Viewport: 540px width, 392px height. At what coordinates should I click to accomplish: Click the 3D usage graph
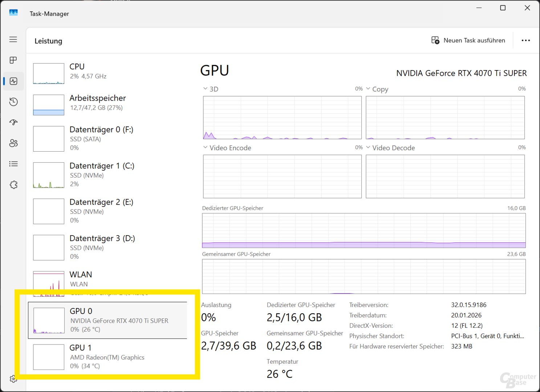[x=282, y=118]
